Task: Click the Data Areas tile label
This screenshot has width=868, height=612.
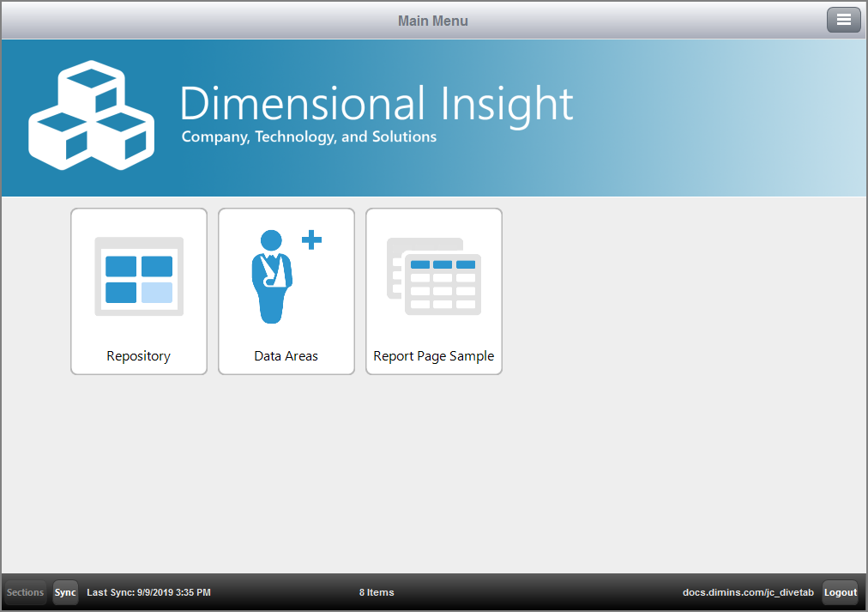Action: tap(286, 356)
